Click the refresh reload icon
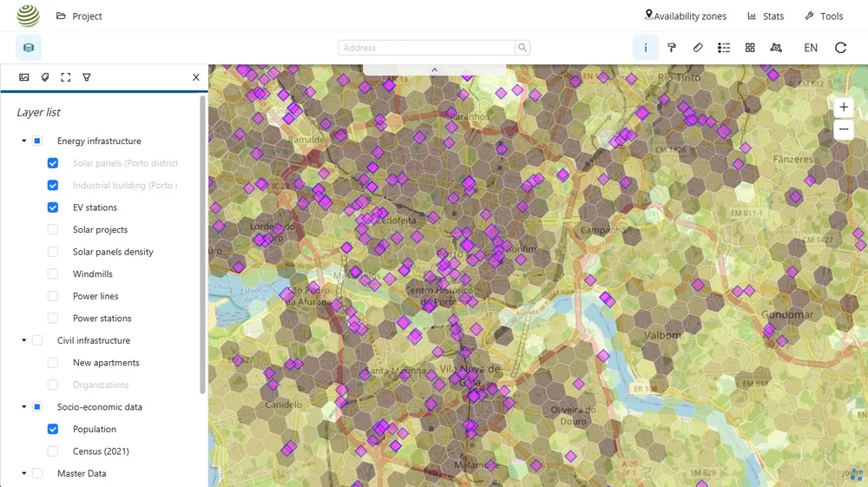This screenshot has height=487, width=868. pos(840,48)
